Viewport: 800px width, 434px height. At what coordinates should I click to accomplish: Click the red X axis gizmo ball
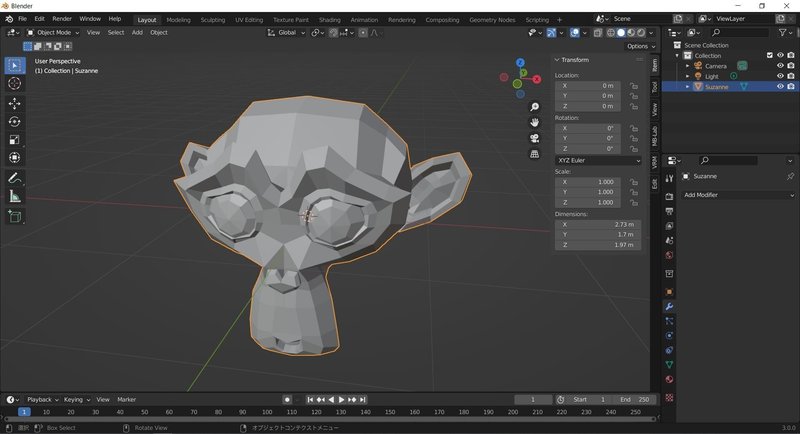537,79
